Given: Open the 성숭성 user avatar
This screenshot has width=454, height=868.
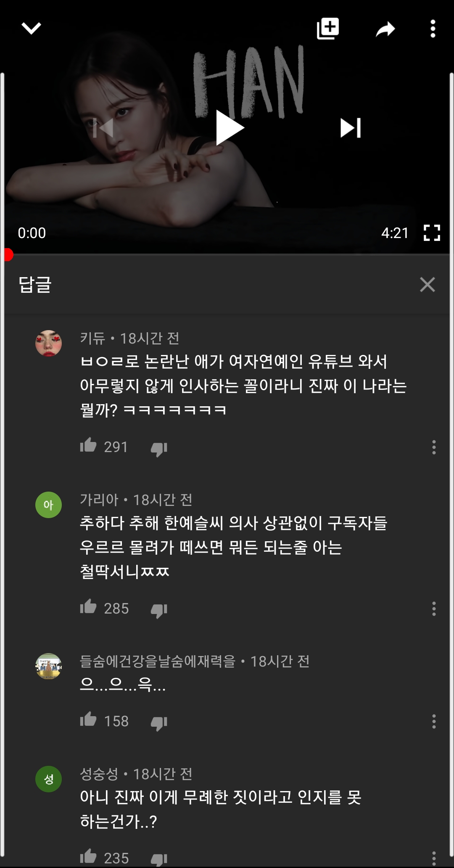Looking at the screenshot, I should 48,779.
